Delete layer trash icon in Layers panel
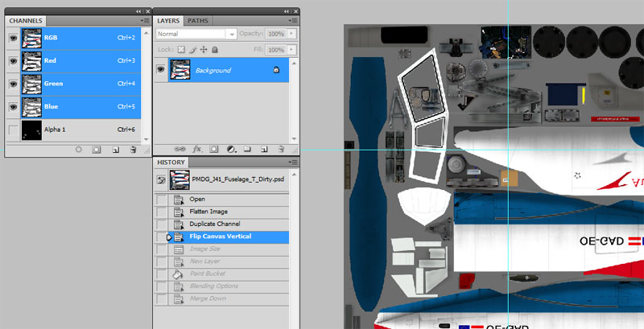The width and height of the screenshot is (644, 329). tap(281, 150)
